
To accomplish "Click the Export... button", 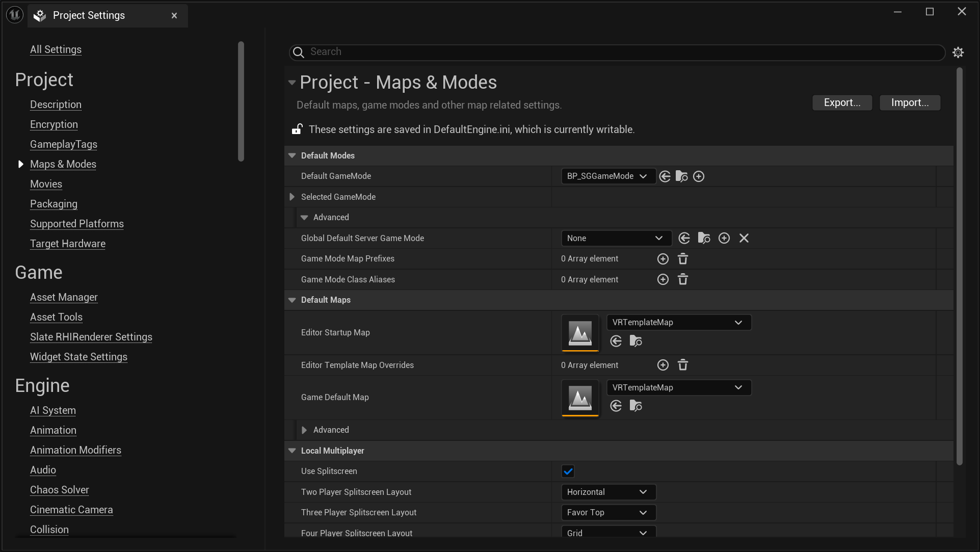I will click(x=842, y=102).
